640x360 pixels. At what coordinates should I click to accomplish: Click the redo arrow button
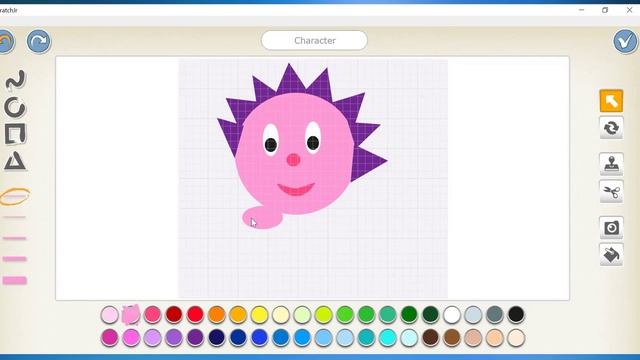[39, 41]
